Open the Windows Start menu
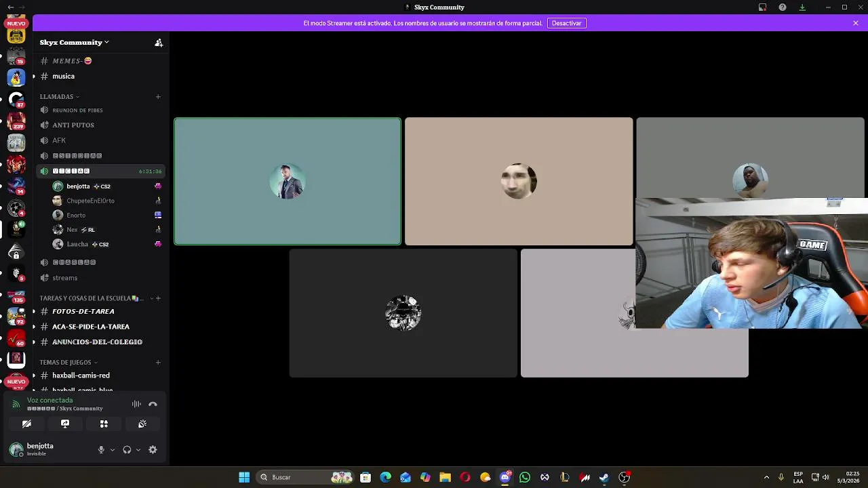The width and height of the screenshot is (868, 488). tap(244, 477)
